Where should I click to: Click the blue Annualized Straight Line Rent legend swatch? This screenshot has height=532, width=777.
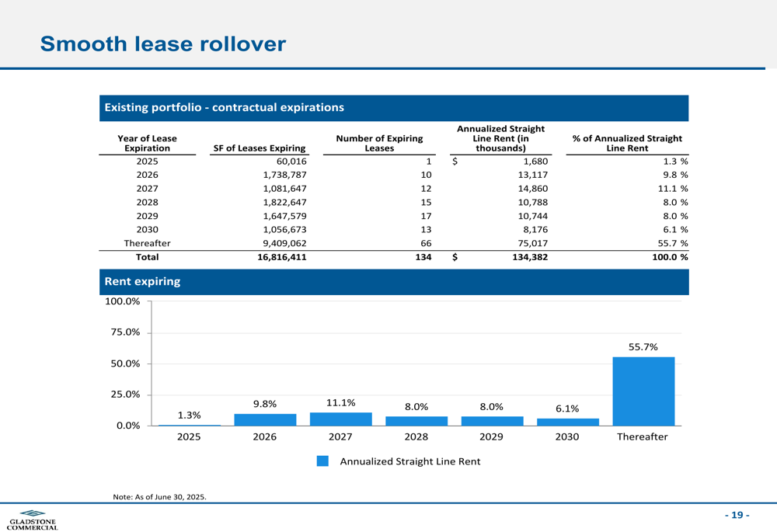tap(322, 461)
